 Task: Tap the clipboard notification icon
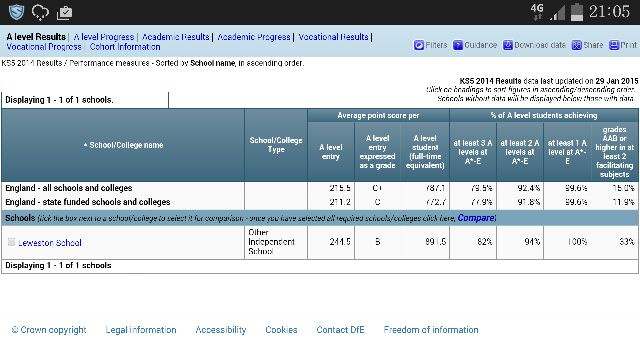(x=64, y=12)
